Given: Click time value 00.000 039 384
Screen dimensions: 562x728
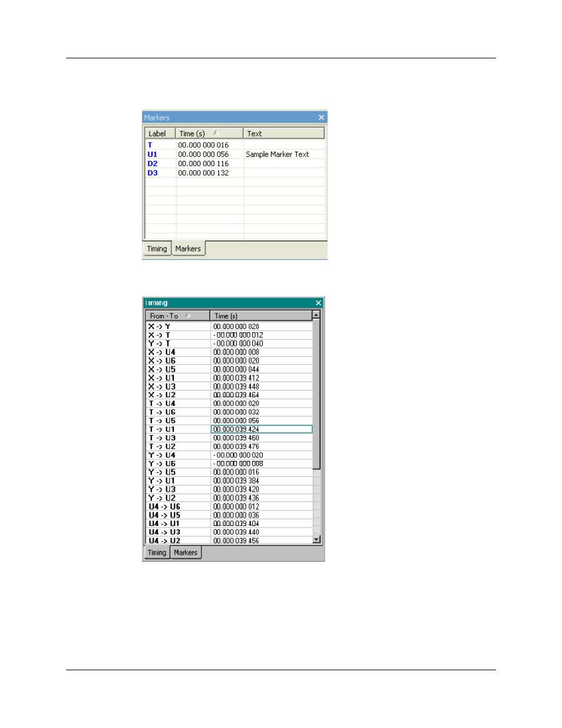Looking at the screenshot, I should (236, 481).
